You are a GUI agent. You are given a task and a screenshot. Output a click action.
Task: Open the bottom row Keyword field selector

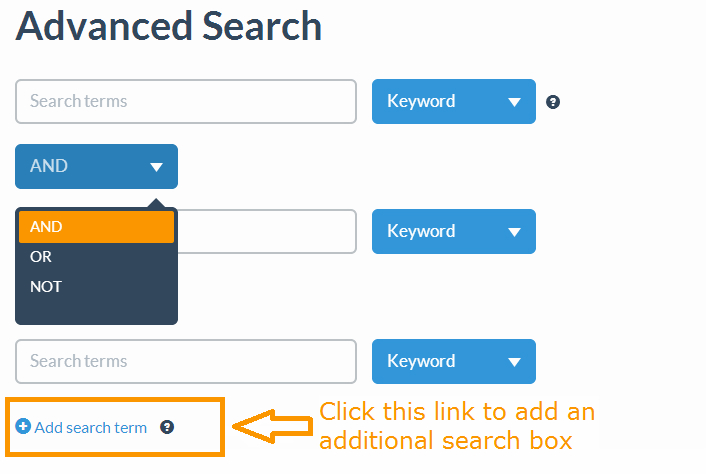(454, 361)
